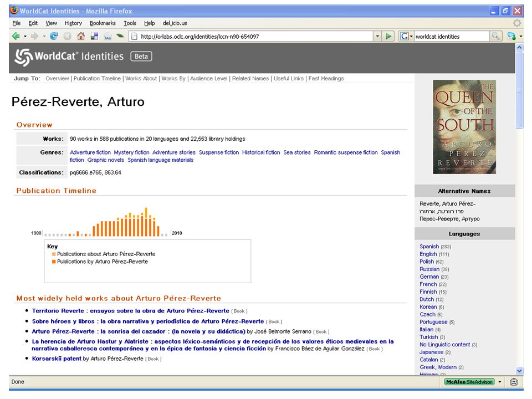Open the Spanish language materials genre link
Screen dimensions: 532x399
pos(161,160)
